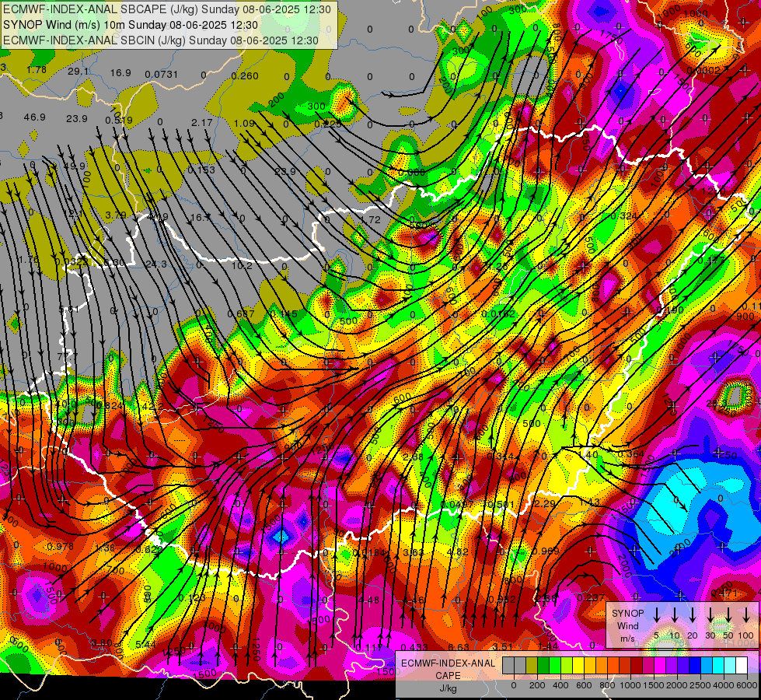
Task: Pick the pure yellow swatch in CAPE legend
Action: 578,666
